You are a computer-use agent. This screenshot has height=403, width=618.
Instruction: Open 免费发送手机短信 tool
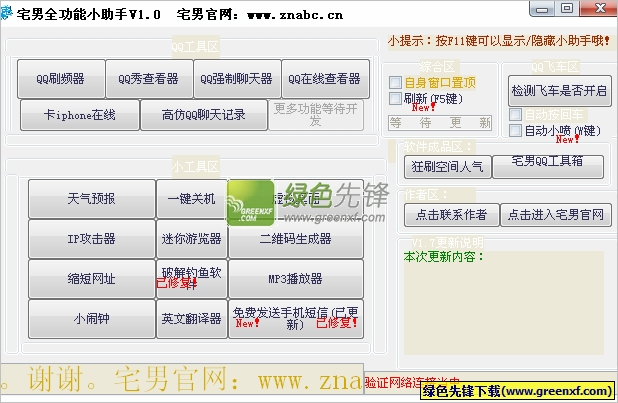point(296,319)
